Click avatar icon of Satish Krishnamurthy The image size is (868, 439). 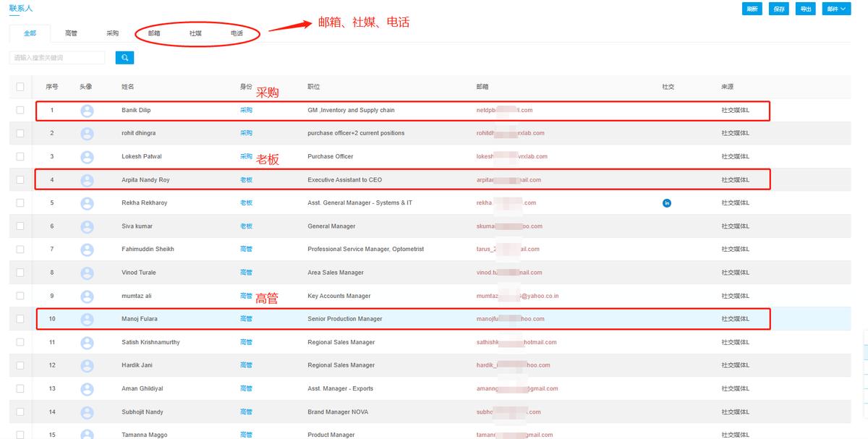point(87,343)
